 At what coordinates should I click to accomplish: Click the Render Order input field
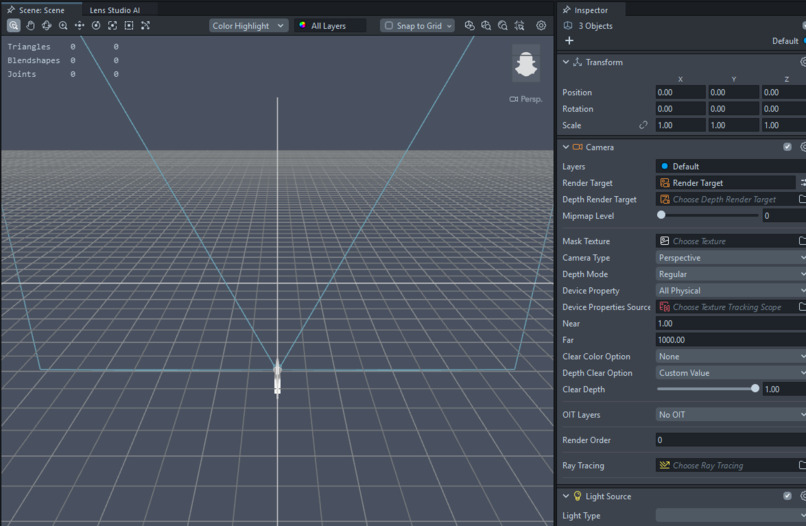tap(730, 440)
